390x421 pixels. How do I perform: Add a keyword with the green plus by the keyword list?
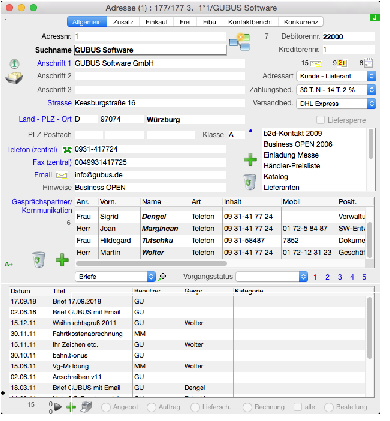coord(250,160)
